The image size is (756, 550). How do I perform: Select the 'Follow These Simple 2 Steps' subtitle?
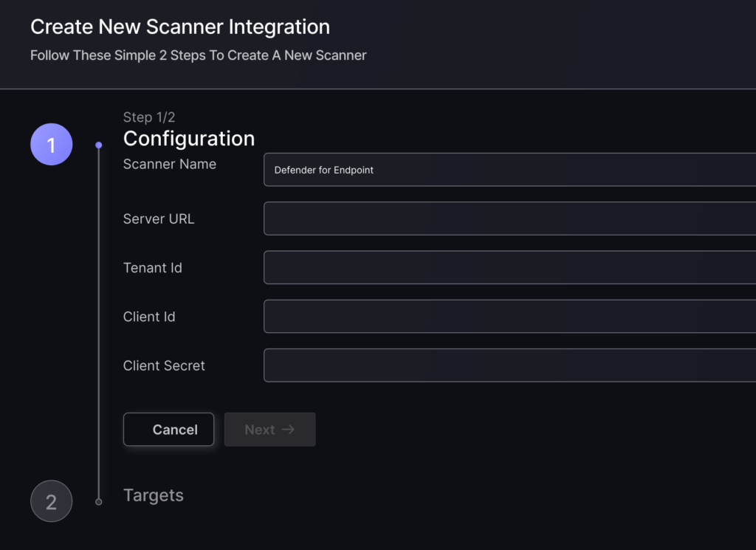click(x=198, y=55)
